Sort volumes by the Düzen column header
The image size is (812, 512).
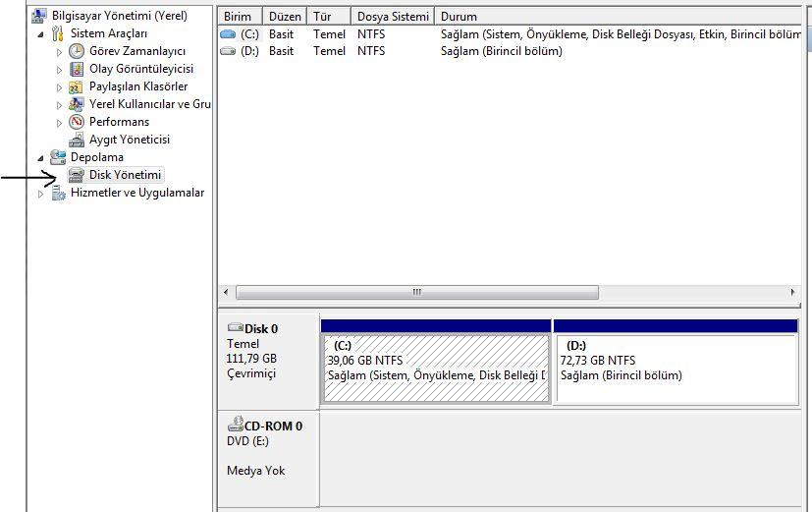[285, 17]
